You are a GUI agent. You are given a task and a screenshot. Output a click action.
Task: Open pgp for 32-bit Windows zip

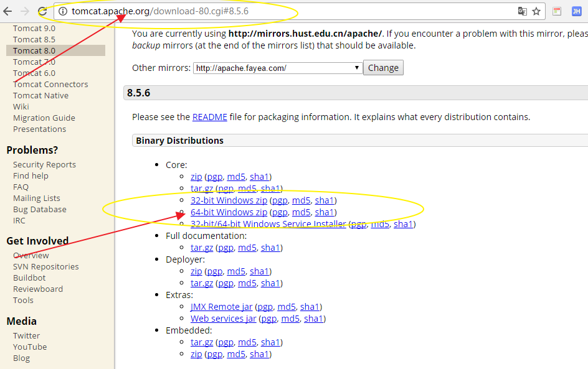[280, 200]
